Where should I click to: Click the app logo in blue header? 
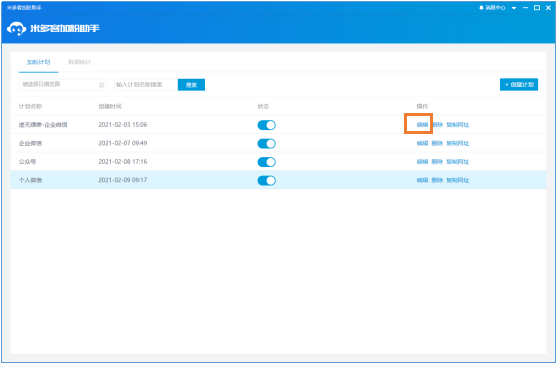point(16,29)
